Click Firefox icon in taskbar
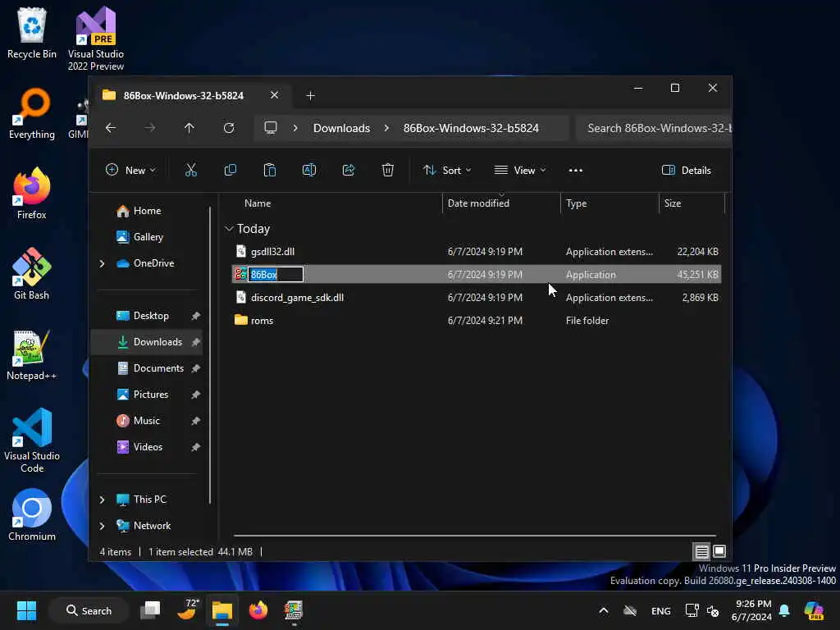The height and width of the screenshot is (630, 840). [258, 610]
